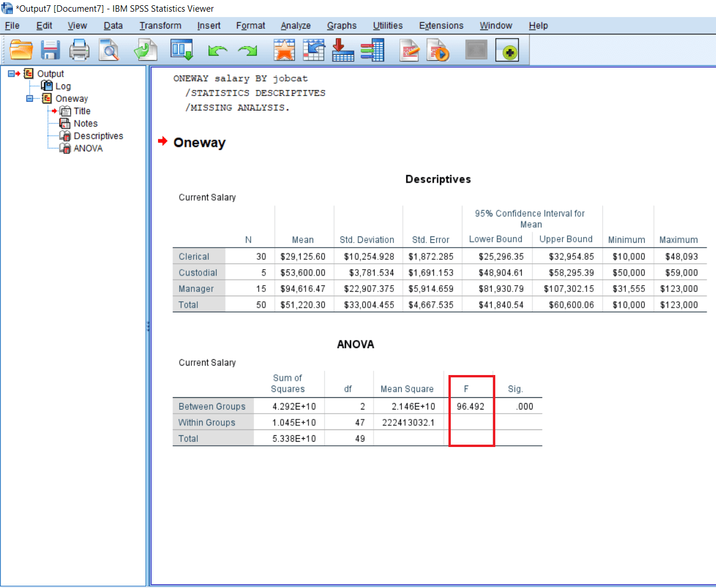Image resolution: width=716 pixels, height=588 pixels.
Task: Click the Oneway heading in the output
Action: tap(199, 143)
